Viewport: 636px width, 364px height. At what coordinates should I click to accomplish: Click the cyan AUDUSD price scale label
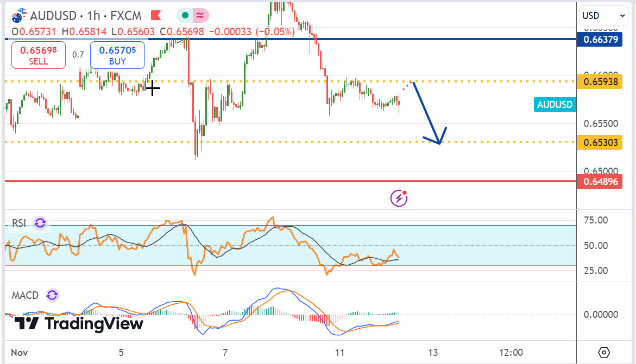[x=555, y=105]
